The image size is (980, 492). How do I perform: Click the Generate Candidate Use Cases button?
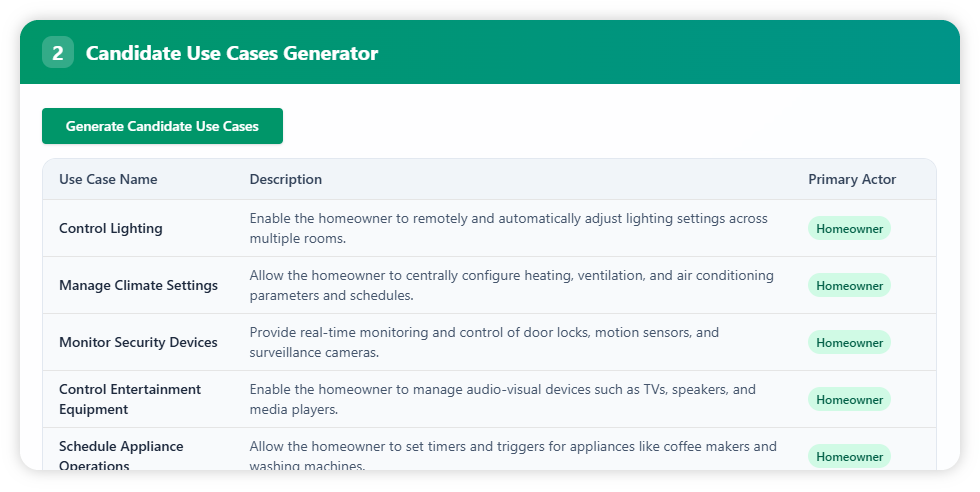coord(162,126)
